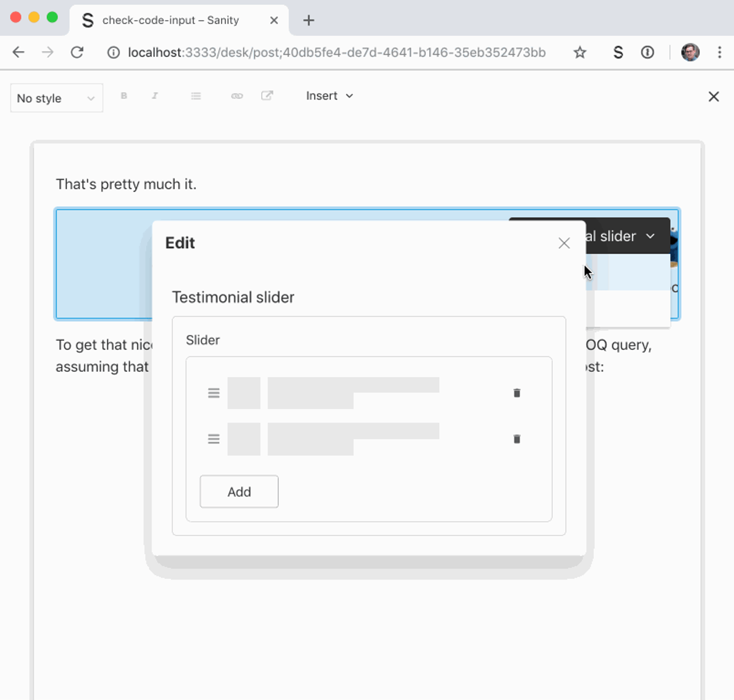This screenshot has height=700, width=734.
Task: Reorder first slider item handle
Action: 213,393
